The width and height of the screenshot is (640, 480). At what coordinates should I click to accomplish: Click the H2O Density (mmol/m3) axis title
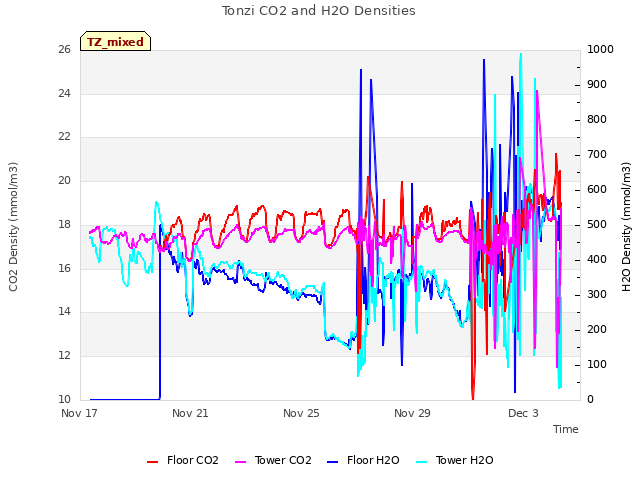pos(626,227)
